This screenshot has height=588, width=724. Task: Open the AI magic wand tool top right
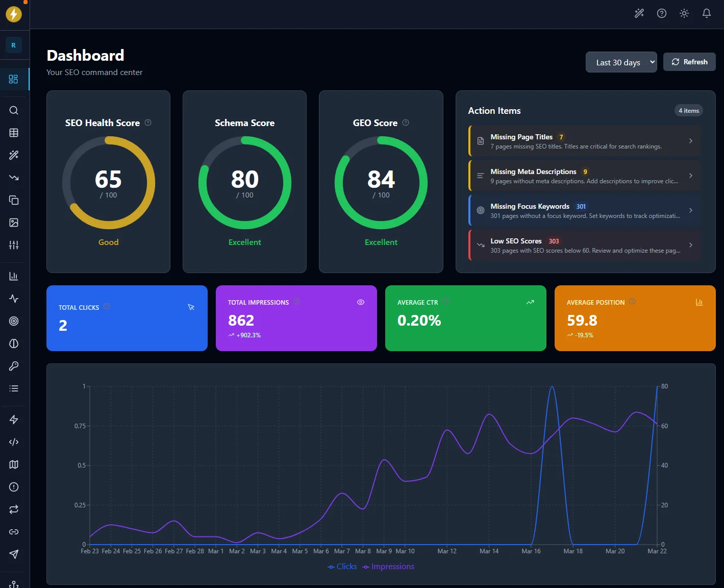click(639, 13)
